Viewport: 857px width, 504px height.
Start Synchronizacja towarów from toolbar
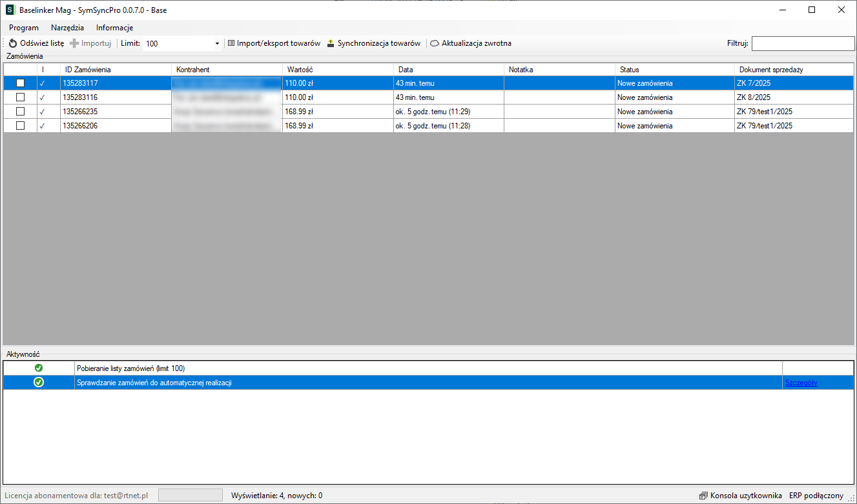pyautogui.click(x=373, y=43)
